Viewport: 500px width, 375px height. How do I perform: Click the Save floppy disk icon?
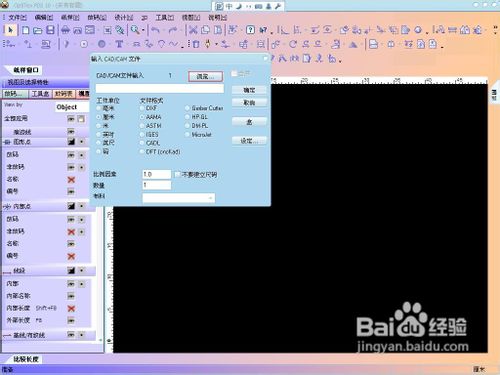tap(50, 30)
